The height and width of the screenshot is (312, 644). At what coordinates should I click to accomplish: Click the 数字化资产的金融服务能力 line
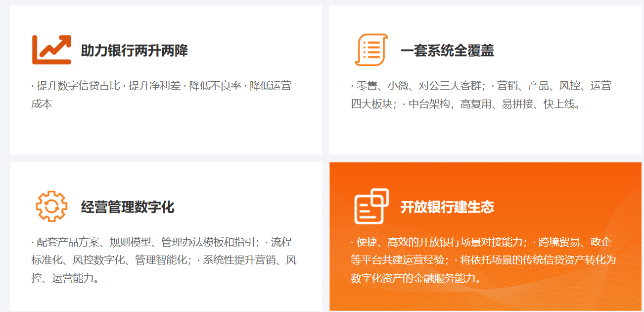[x=415, y=278]
